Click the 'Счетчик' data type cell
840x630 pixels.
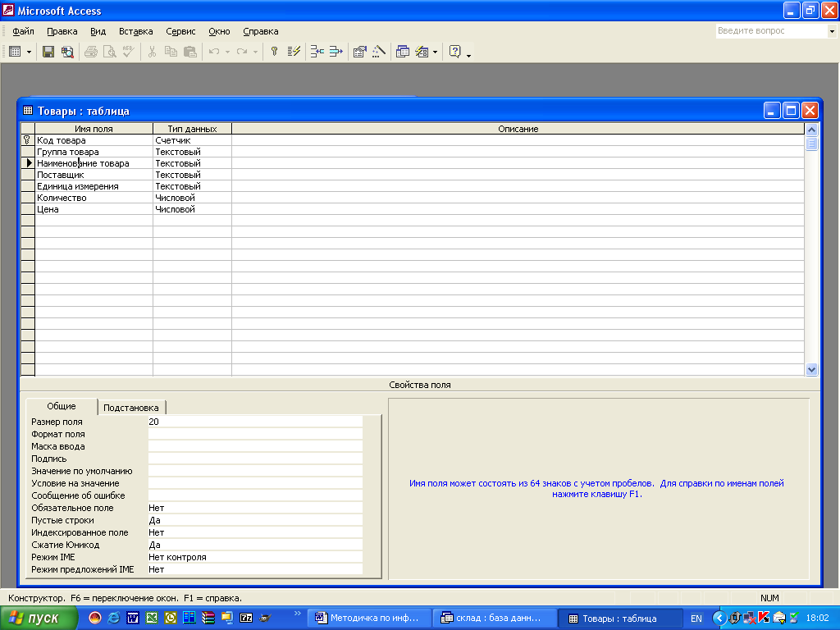[192, 140]
